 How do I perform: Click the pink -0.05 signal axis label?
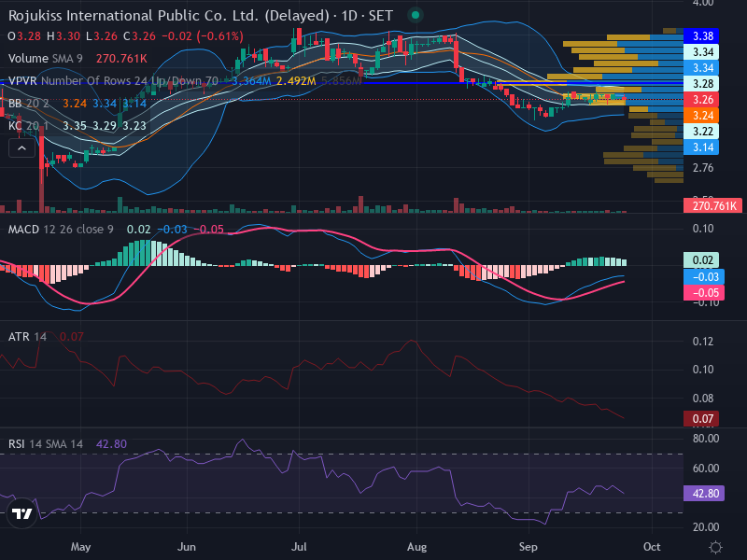click(x=704, y=293)
